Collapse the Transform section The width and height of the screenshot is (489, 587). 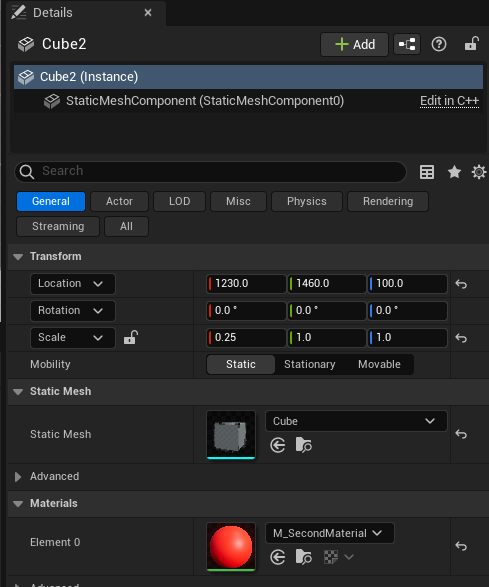pos(18,256)
